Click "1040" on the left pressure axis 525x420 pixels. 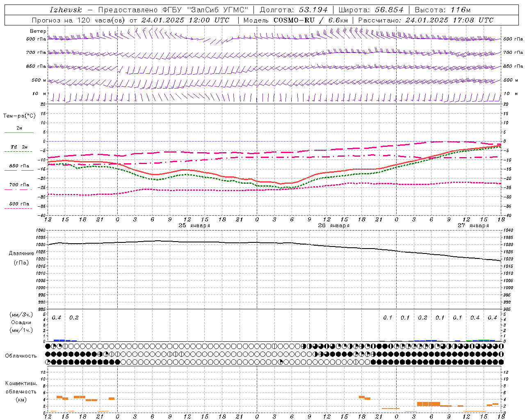click(x=40, y=231)
